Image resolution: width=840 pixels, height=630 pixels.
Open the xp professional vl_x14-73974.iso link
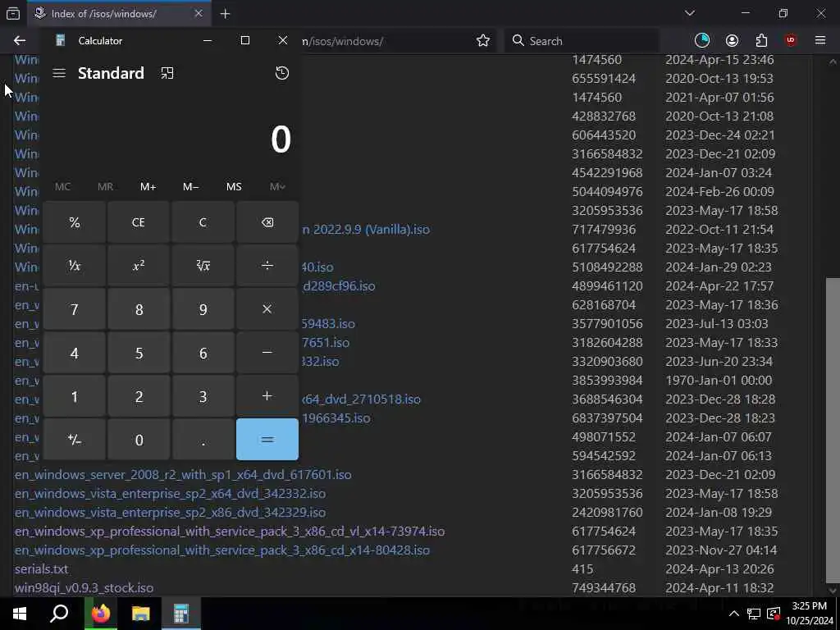click(x=230, y=531)
